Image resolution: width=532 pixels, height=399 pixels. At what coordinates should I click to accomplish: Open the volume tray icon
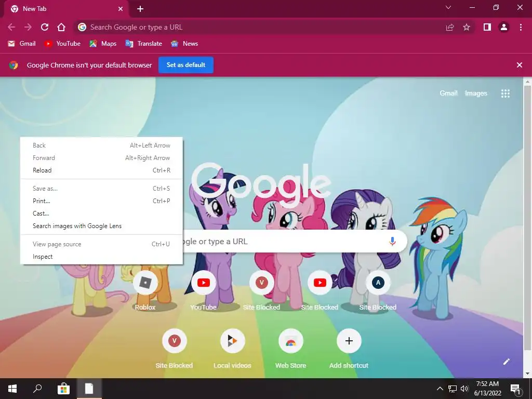pyautogui.click(x=464, y=389)
